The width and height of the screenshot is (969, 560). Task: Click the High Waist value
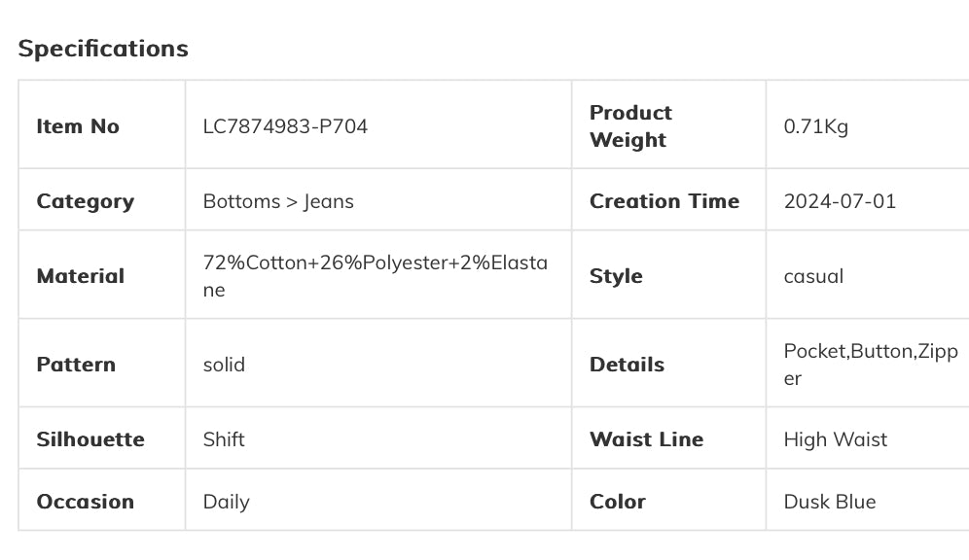(x=836, y=439)
